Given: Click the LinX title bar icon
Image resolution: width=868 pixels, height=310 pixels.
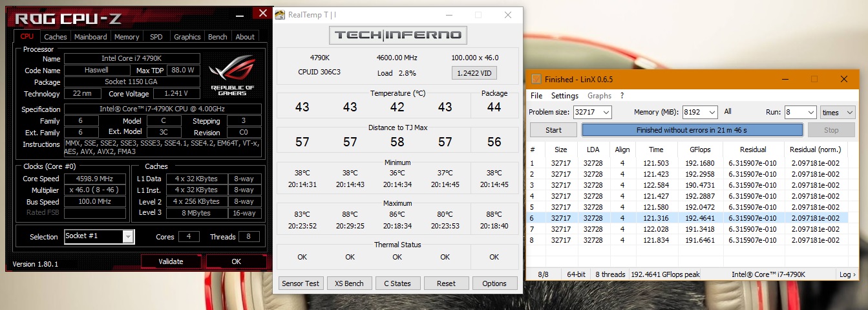Looking at the screenshot, I should (536, 79).
